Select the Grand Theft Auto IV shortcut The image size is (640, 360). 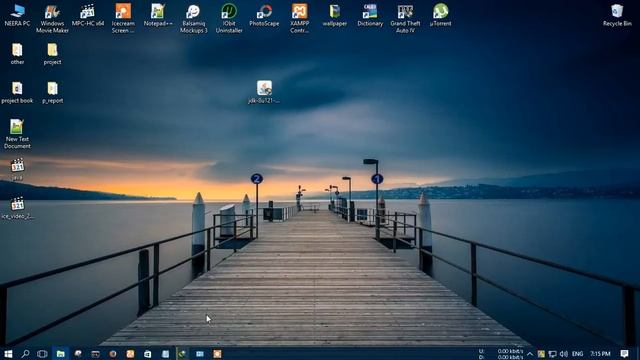(x=405, y=19)
